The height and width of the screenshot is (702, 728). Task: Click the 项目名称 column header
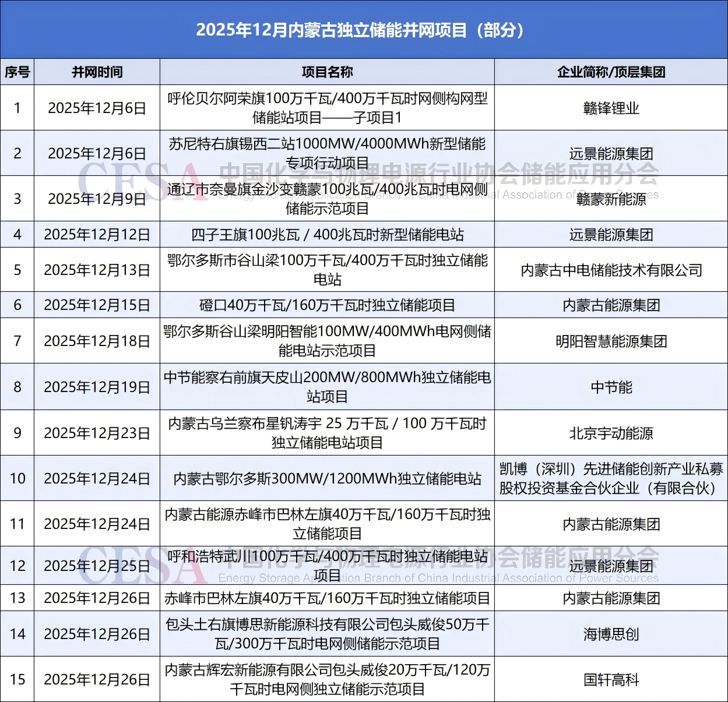coord(327,72)
